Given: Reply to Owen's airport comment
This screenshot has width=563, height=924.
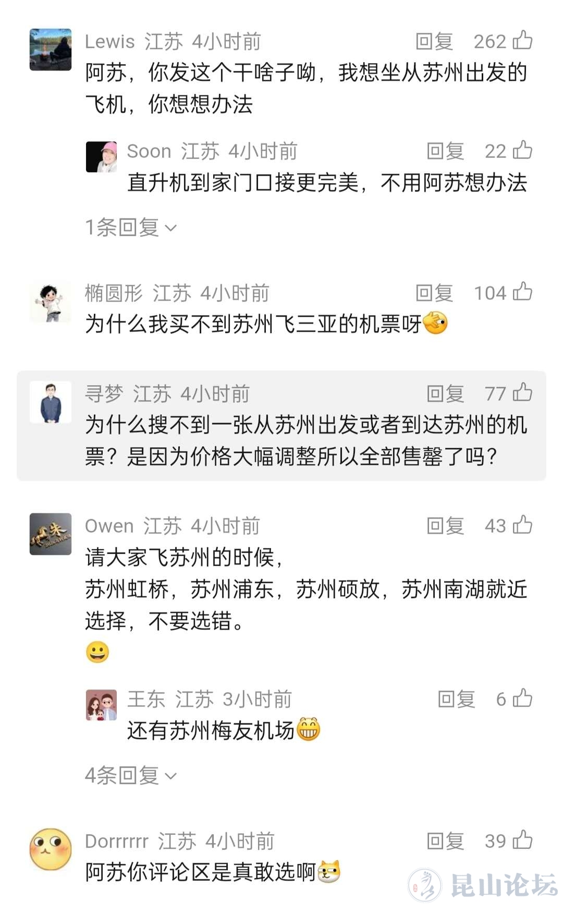Looking at the screenshot, I should (x=445, y=525).
